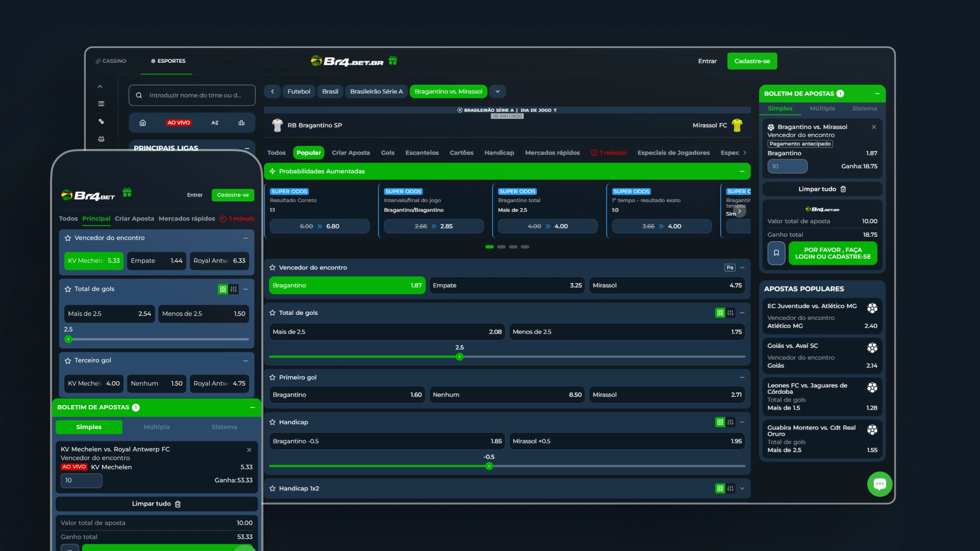Viewport: 980px width, 551px height.
Task: Toggle grid view in mobile Total de gols
Action: pos(223,289)
